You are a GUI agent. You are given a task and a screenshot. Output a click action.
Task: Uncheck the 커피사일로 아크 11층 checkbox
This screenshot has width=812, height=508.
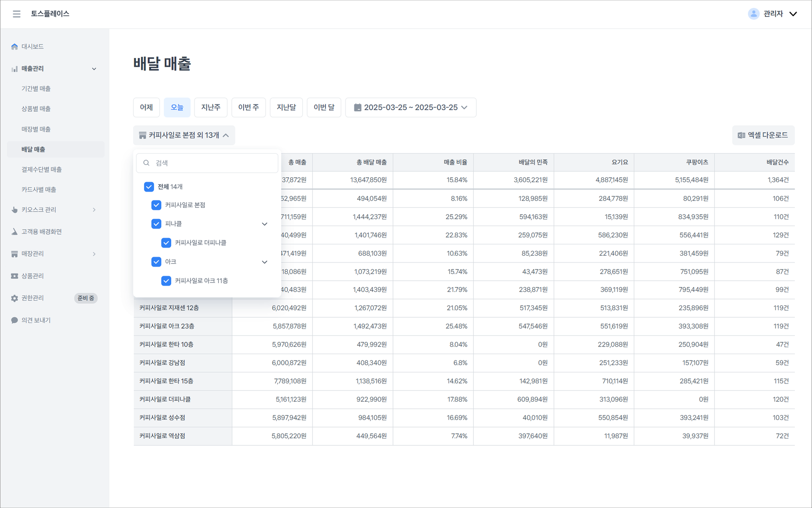point(166,281)
